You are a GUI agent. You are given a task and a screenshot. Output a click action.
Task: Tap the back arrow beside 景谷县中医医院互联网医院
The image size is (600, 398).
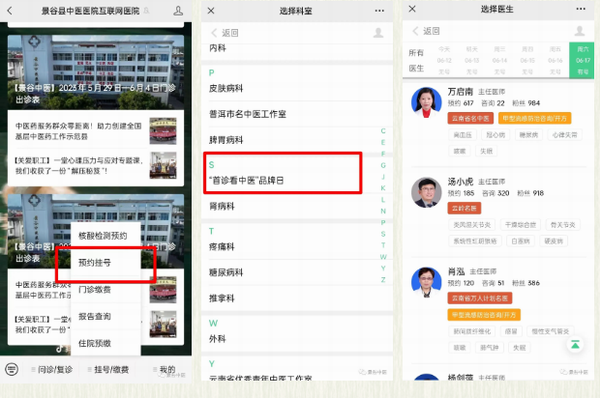10,11
